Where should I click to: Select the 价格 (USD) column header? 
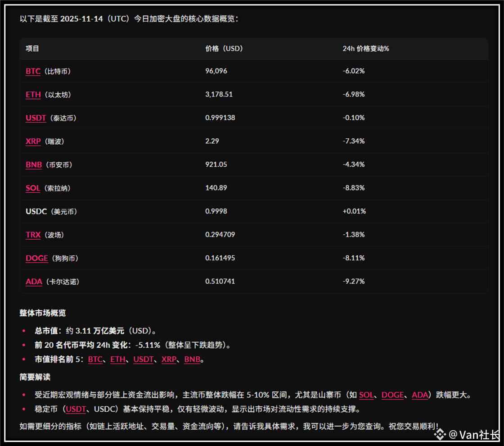[x=224, y=49]
